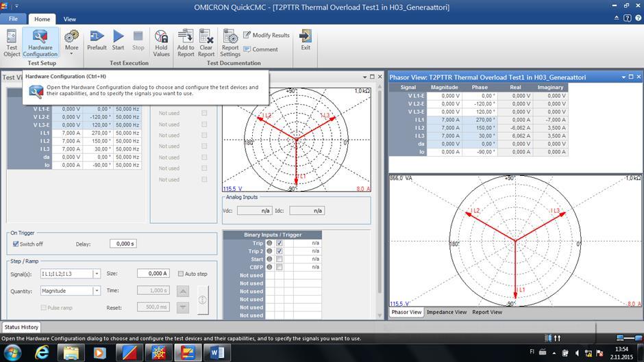
Task: Click the CBFP status indicator circle
Action: pyautogui.click(x=269, y=267)
